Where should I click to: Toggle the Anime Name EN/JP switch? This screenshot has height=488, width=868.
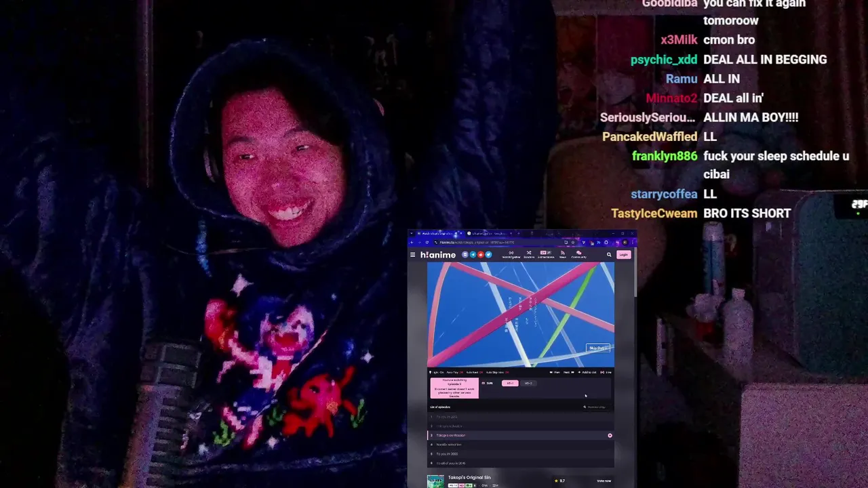point(546,253)
